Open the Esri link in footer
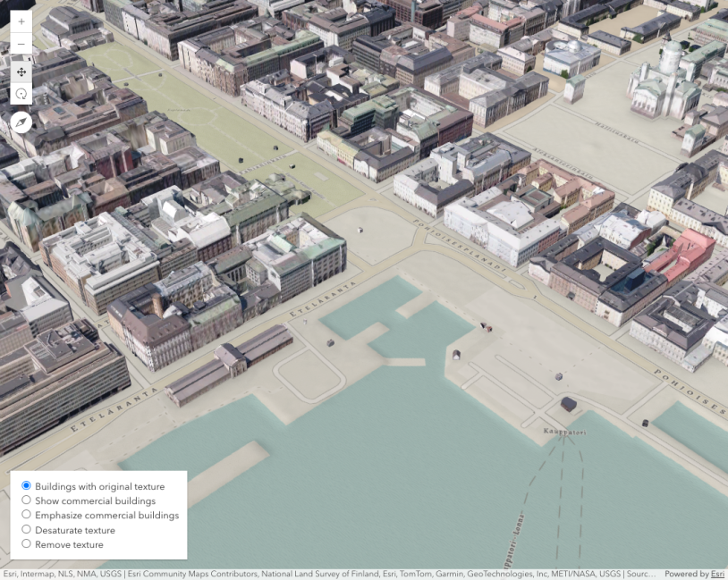Viewport: 728px width, 580px height. [717, 574]
